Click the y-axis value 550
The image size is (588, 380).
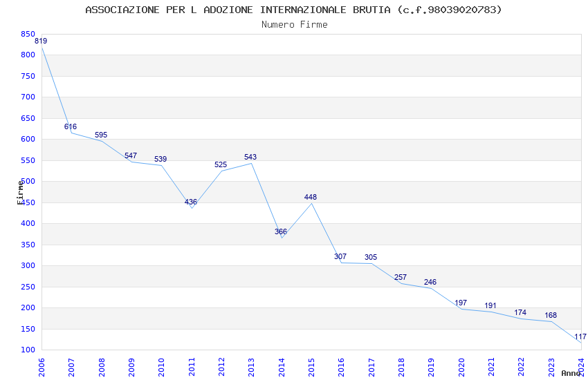point(28,160)
